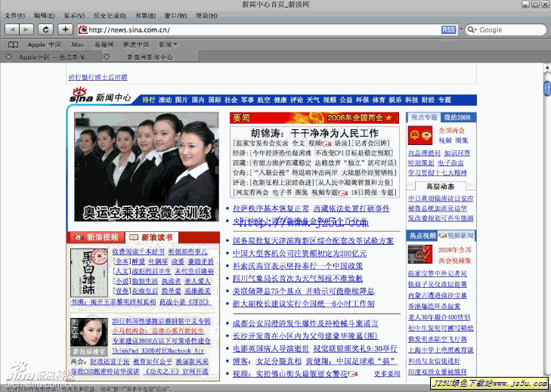Go back with the browser back arrow
This screenshot has width=551, height=392.
12,29
